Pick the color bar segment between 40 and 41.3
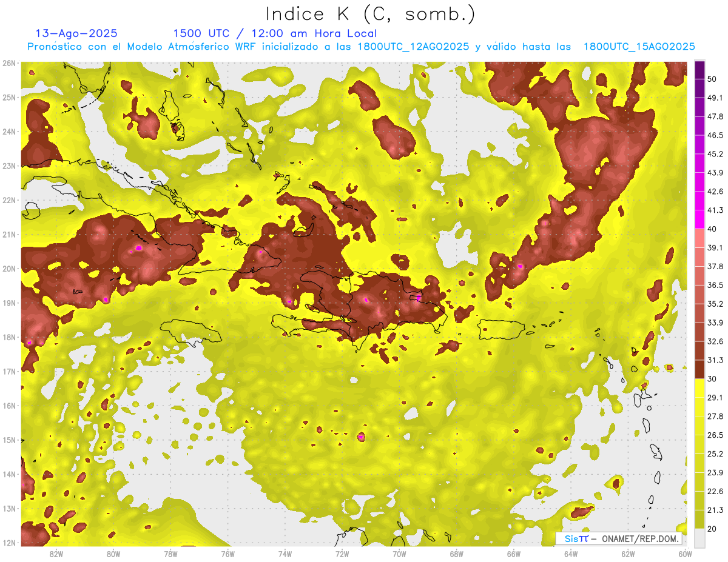This screenshot has width=728, height=562. [699, 219]
